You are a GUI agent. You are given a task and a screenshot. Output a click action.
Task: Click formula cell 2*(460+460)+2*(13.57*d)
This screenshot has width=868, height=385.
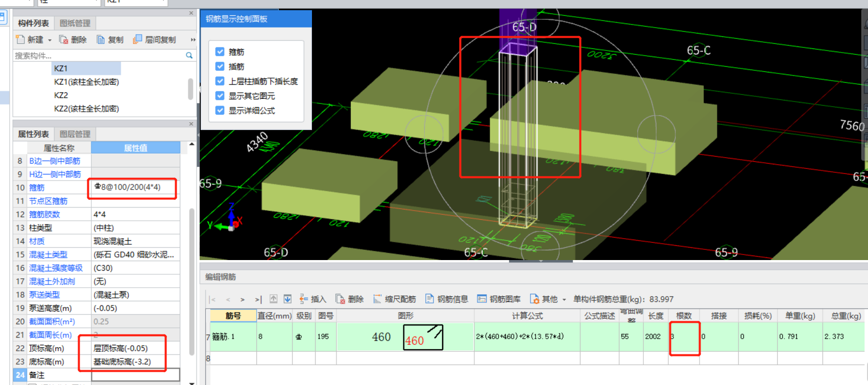click(527, 337)
